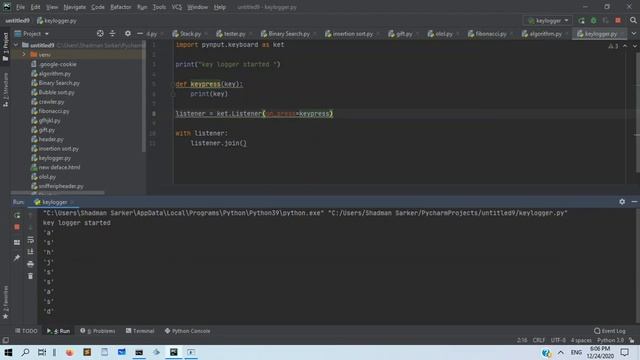640x360 pixels.
Task: Collapse all in Project panel
Action: coord(112,33)
